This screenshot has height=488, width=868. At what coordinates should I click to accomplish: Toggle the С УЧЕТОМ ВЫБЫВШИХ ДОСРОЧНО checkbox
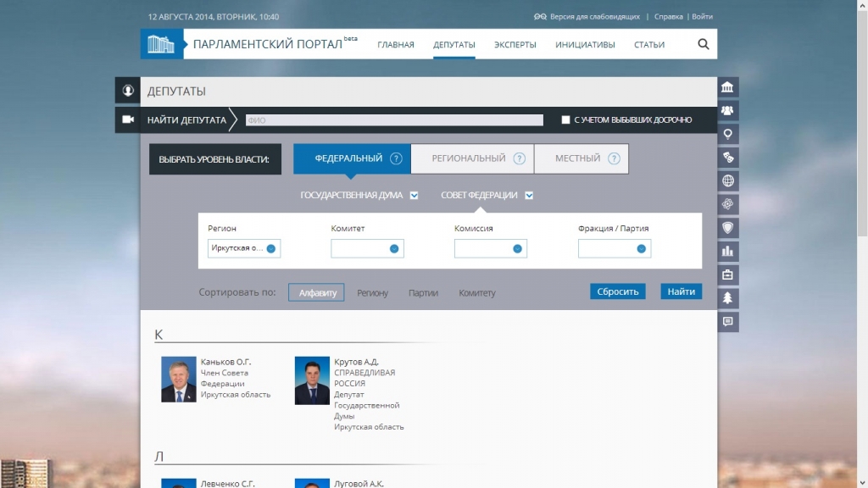pos(565,119)
